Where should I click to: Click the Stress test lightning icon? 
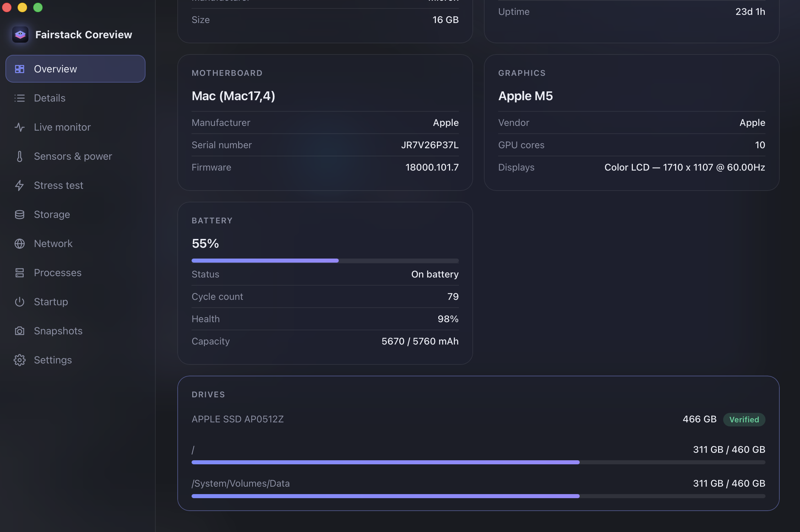tap(20, 185)
